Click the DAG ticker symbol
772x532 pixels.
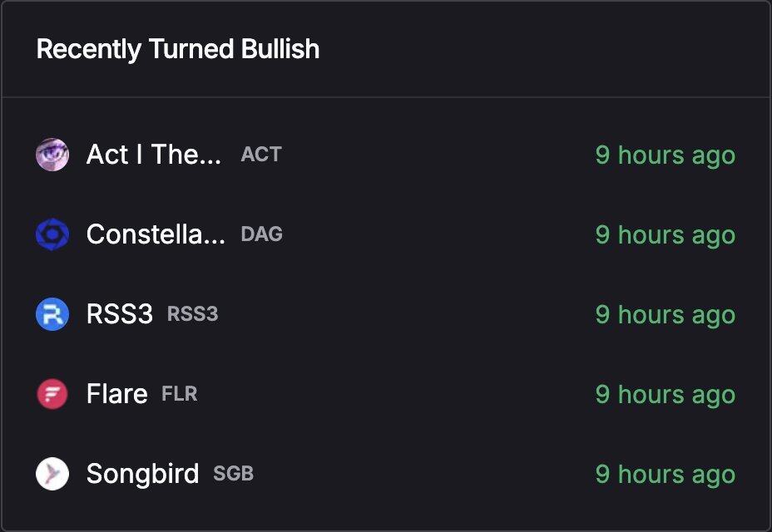[x=262, y=234]
